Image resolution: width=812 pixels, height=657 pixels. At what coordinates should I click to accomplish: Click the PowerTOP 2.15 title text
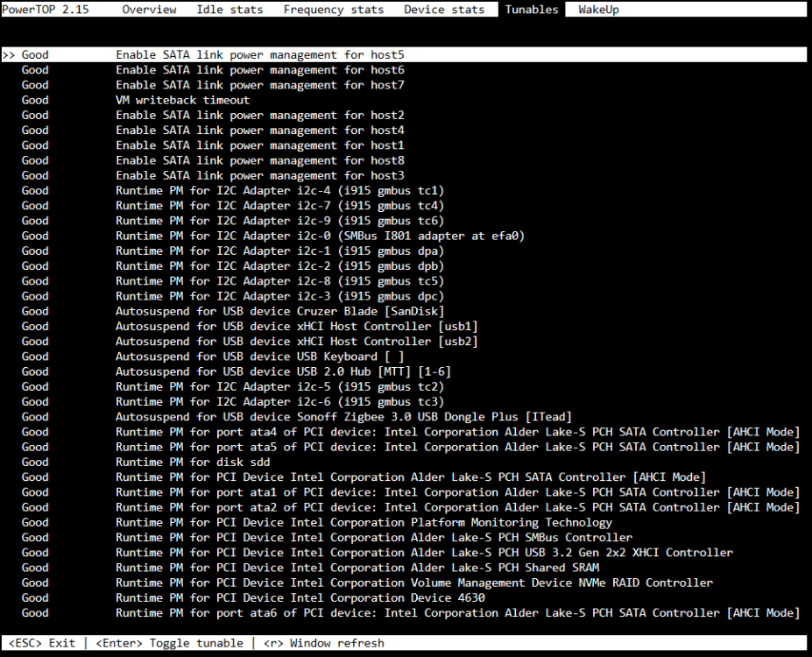[x=46, y=10]
